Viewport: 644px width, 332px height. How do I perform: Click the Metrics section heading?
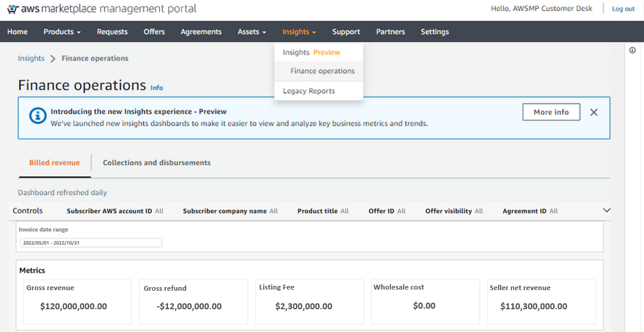(32, 270)
